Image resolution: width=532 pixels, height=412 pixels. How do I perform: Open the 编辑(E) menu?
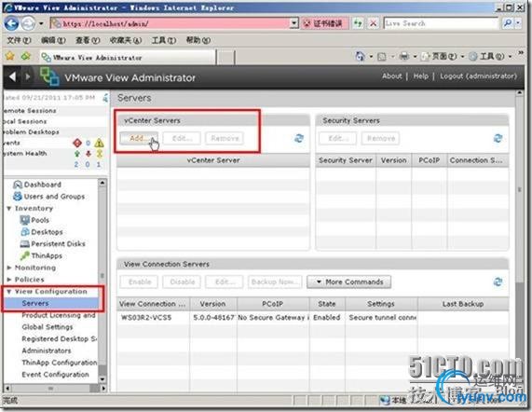53,40
